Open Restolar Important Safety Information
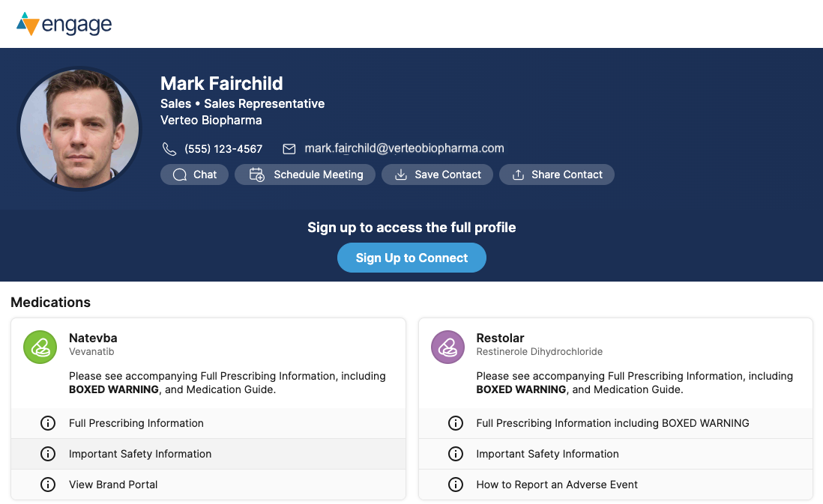The image size is (823, 504). click(547, 454)
